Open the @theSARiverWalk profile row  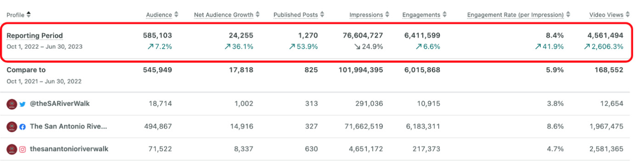[60, 104]
